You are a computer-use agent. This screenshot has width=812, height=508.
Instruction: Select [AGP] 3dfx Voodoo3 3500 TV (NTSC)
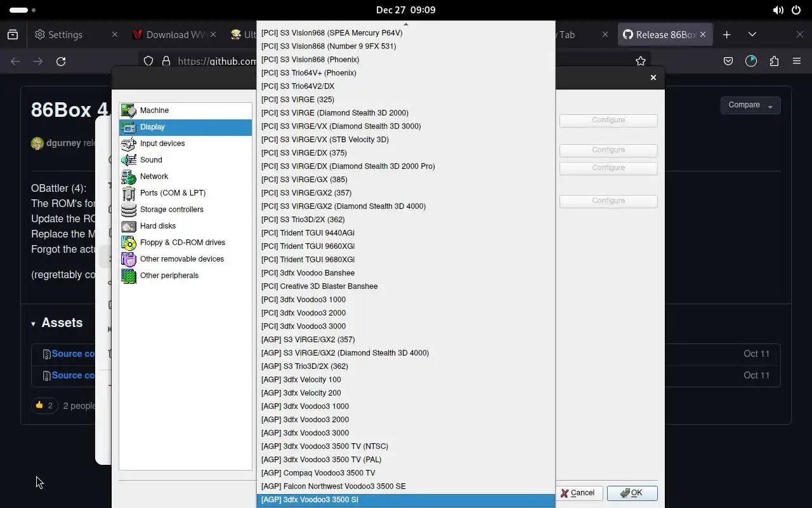(406, 446)
